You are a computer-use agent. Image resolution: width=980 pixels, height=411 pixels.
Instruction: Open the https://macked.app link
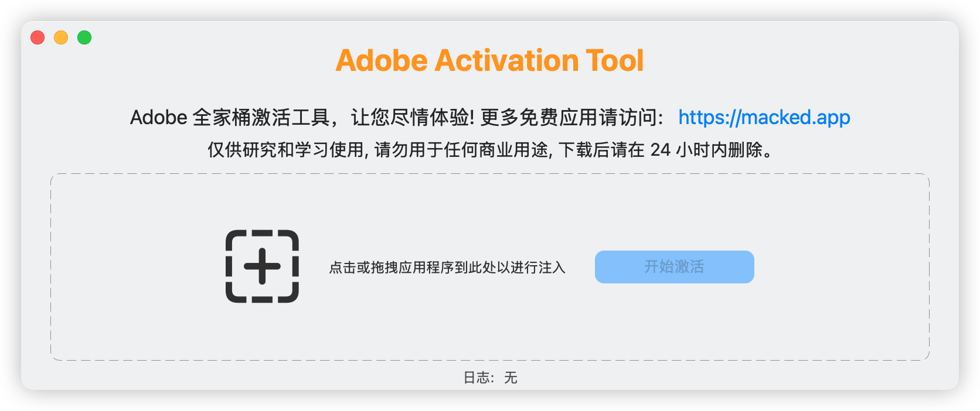[x=764, y=118]
